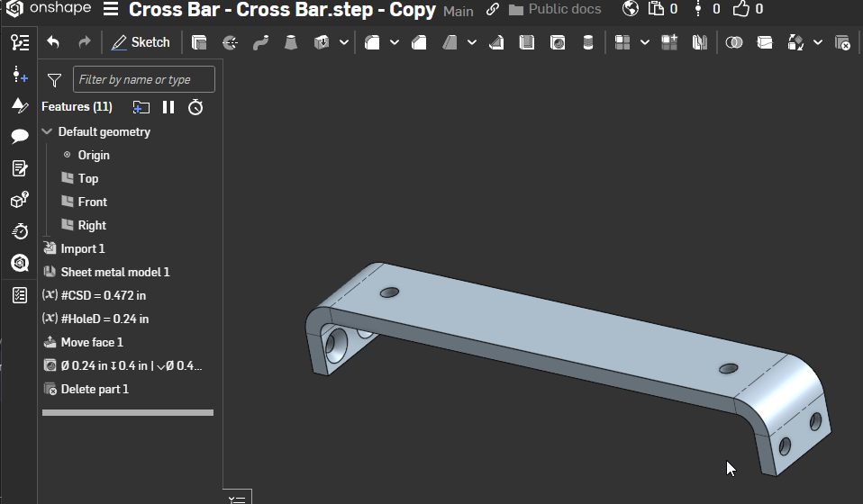Select the Right plane
Viewport: 863px width, 504px height.
coord(92,225)
